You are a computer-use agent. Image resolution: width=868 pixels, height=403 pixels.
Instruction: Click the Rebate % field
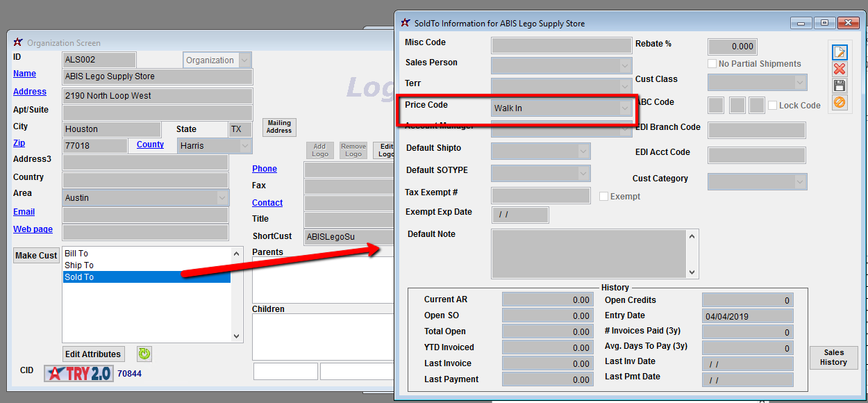point(732,47)
